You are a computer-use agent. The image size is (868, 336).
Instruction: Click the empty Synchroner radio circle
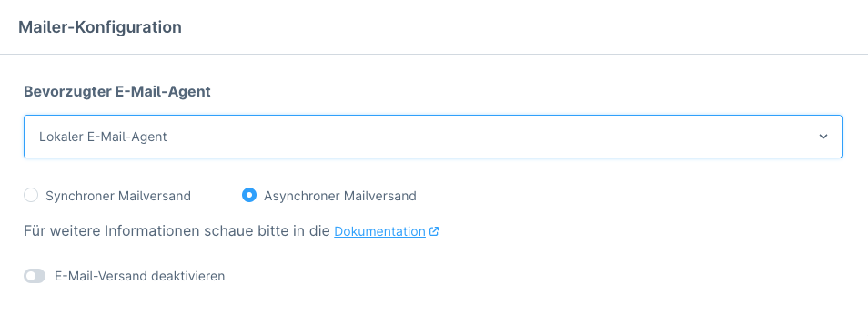[31, 195]
